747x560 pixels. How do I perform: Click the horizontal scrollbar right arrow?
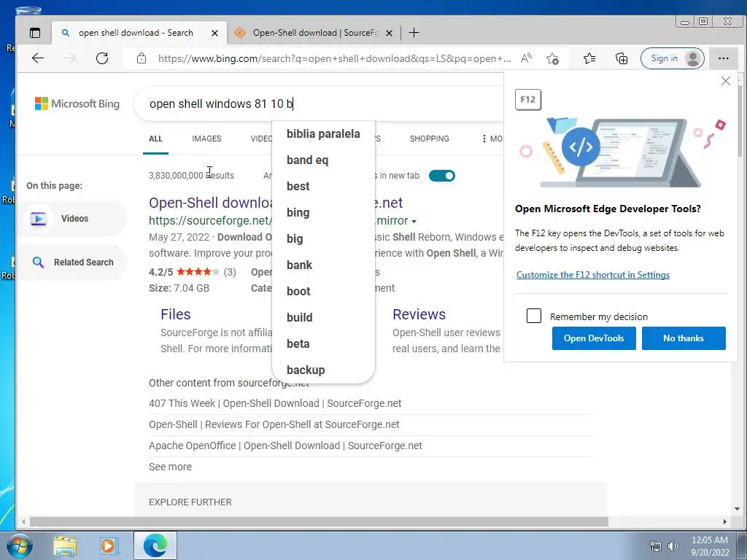pyautogui.click(x=724, y=522)
